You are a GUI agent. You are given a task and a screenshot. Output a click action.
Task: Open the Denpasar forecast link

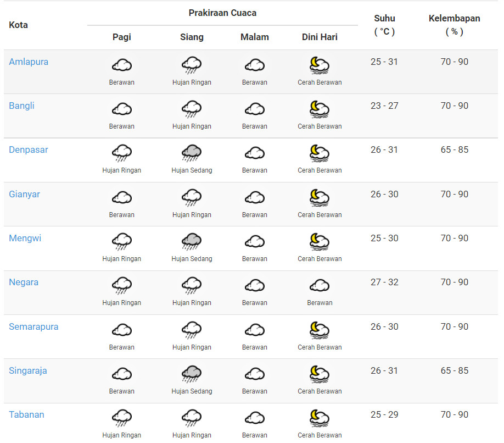(29, 149)
